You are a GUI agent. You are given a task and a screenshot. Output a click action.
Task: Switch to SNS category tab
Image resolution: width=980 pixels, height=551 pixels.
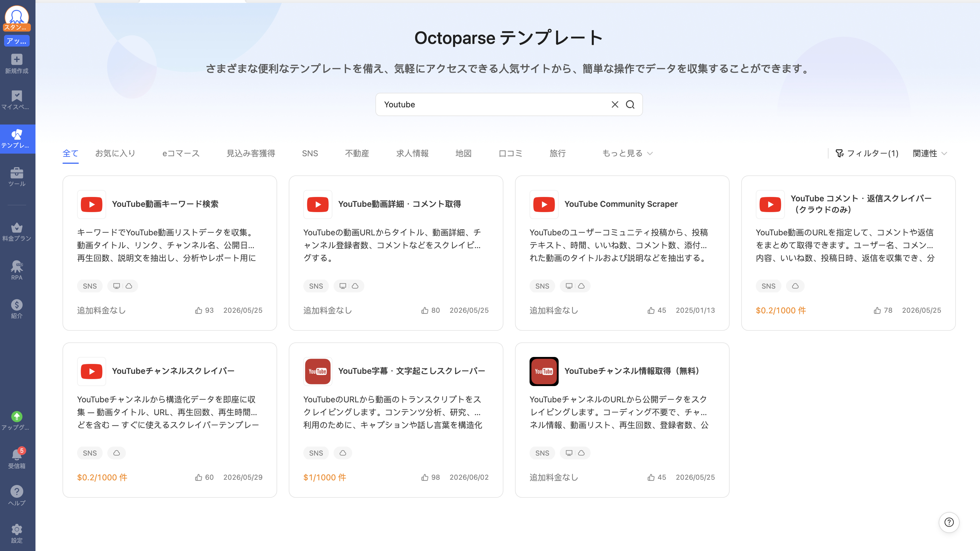pos(310,153)
